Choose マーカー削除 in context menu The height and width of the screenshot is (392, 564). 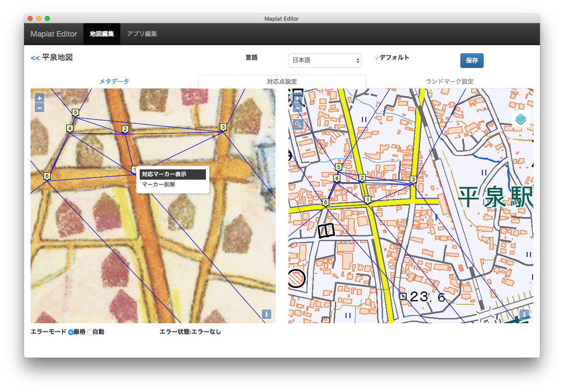172,184
